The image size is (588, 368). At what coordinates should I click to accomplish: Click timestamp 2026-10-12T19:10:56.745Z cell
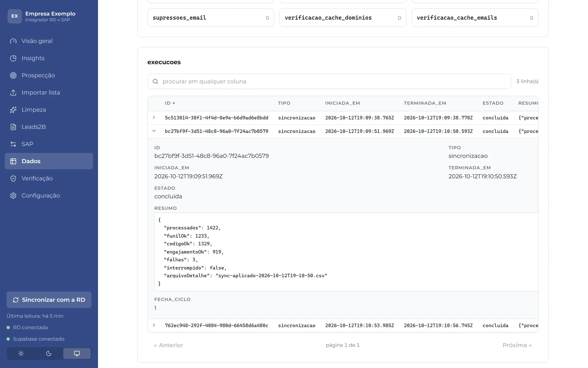(x=438, y=325)
